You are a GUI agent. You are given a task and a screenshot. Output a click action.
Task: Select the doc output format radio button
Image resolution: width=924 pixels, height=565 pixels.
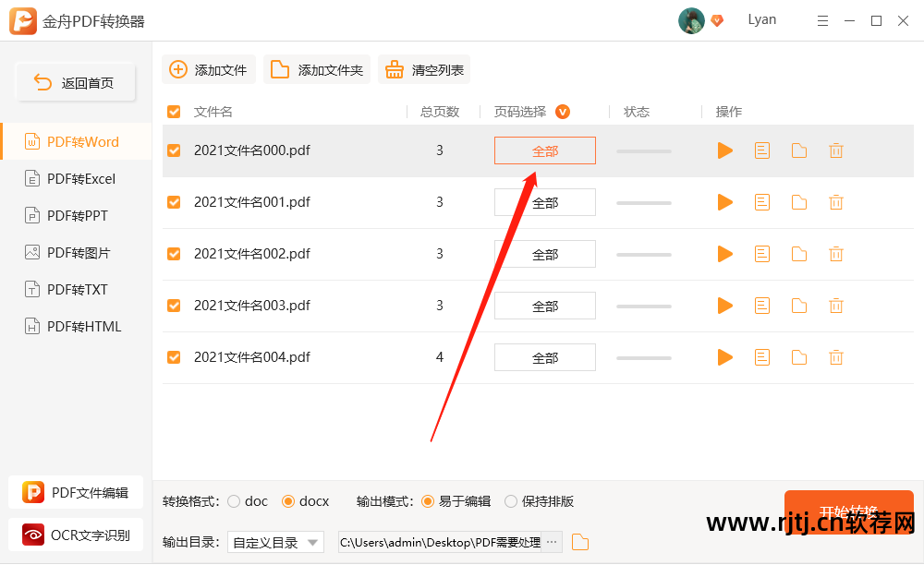pyautogui.click(x=234, y=501)
